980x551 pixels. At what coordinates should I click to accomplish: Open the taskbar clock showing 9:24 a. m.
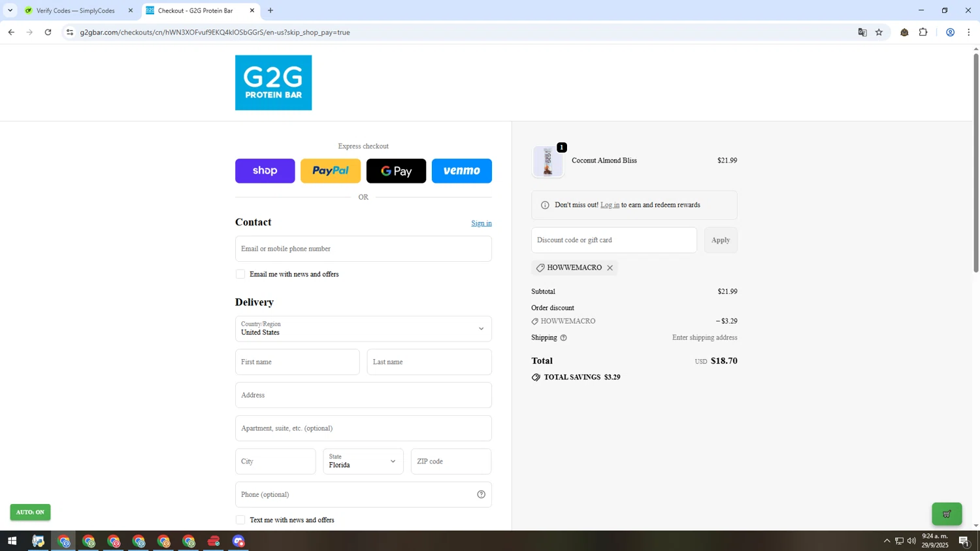pos(935,541)
